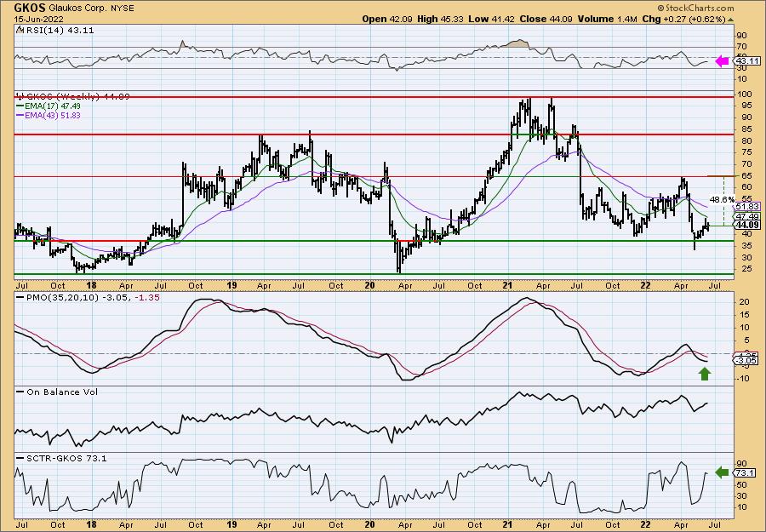The height and width of the screenshot is (532, 766).
Task: Click the On Balance Vol legend label
Action: 57,392
